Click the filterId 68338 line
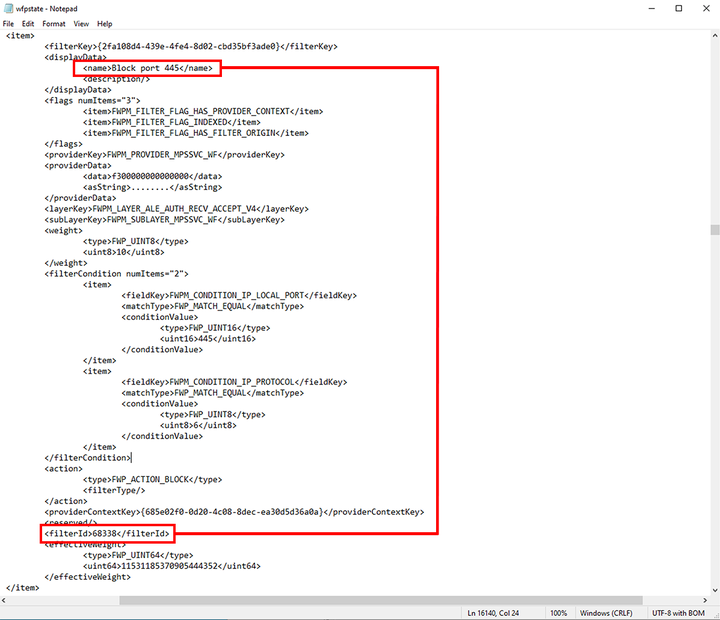Viewport: 720px width, 620px height. (107, 534)
